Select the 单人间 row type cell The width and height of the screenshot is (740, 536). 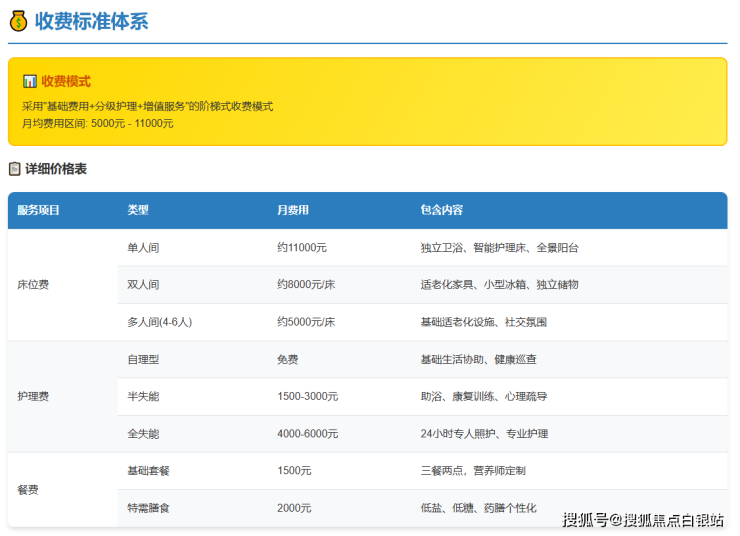click(143, 247)
